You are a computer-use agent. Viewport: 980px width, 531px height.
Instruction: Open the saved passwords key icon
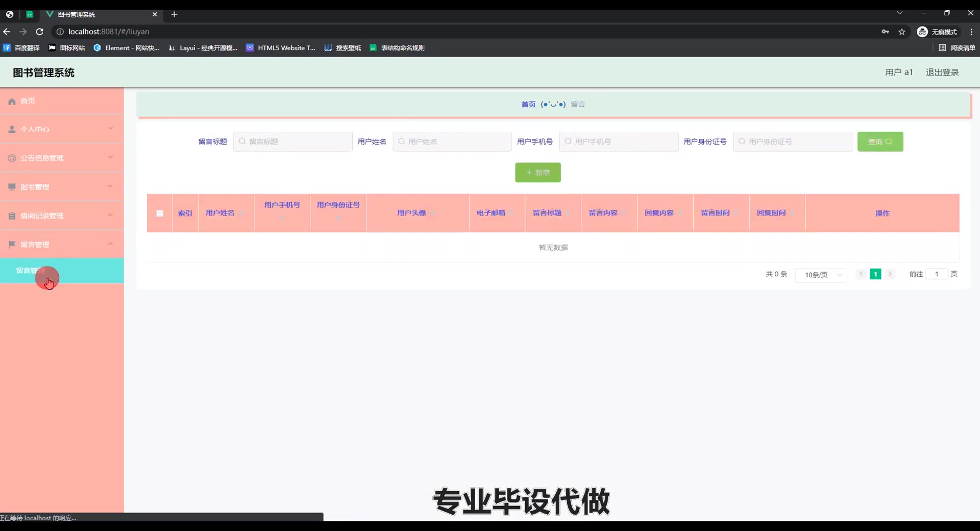tap(886, 32)
